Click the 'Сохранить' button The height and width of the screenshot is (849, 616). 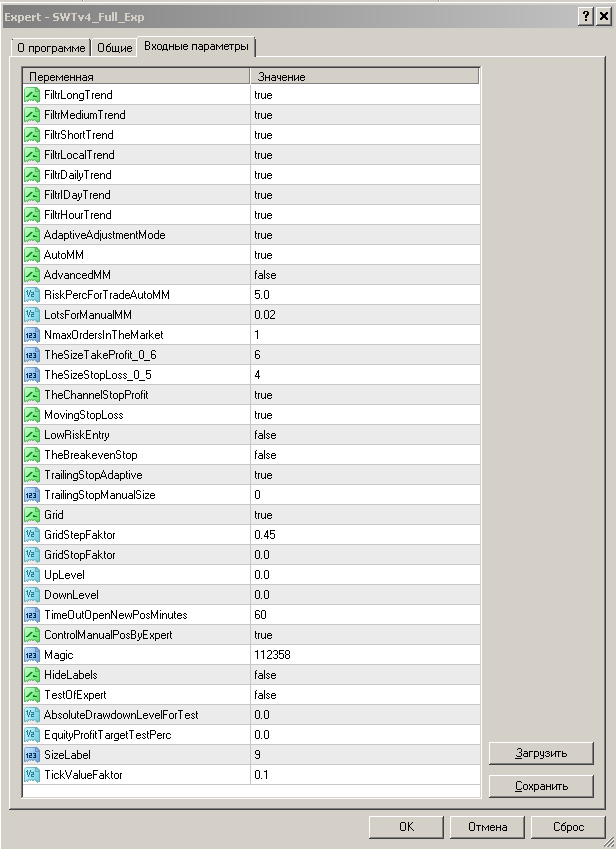(541, 786)
